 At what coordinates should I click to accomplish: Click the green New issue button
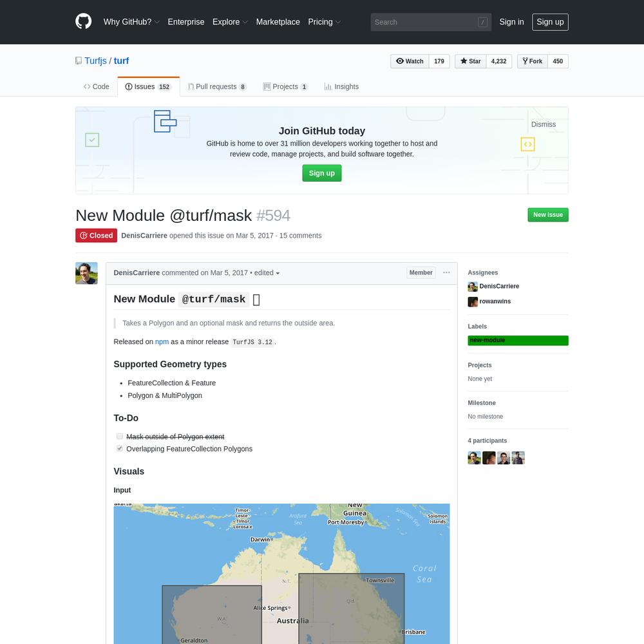pos(548,215)
